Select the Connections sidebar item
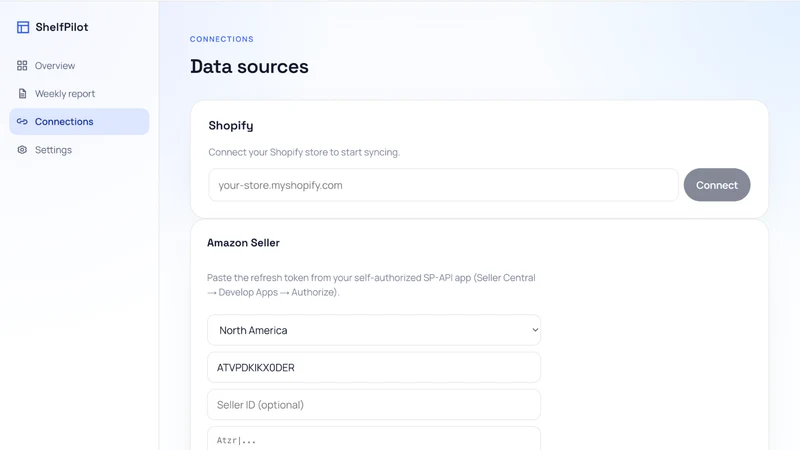800x450 pixels. [x=79, y=121]
